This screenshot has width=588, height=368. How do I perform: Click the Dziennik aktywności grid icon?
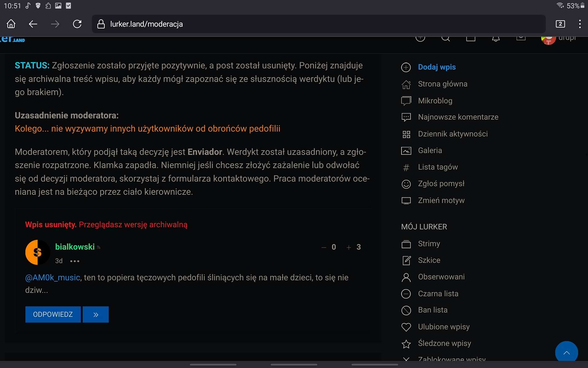[406, 134]
